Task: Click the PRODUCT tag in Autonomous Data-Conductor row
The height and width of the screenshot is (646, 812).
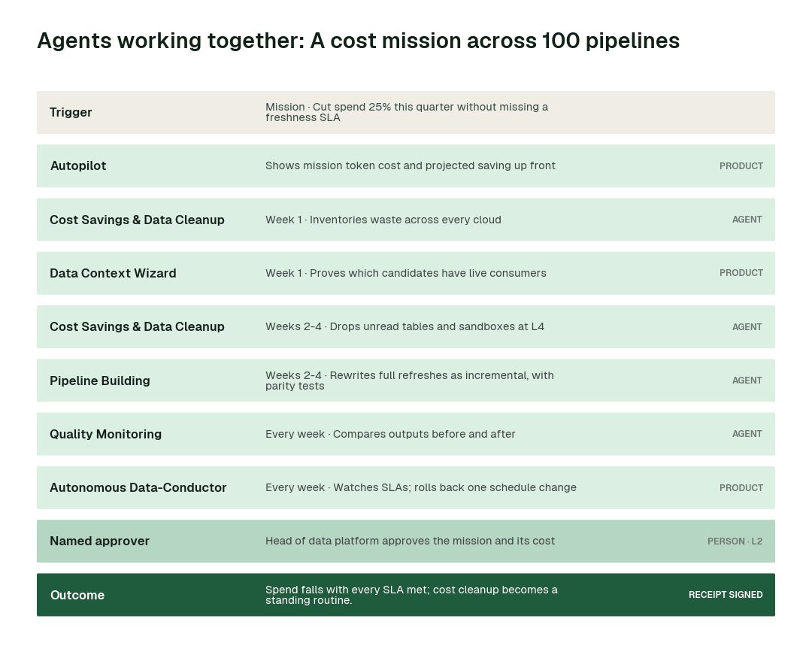Action: coord(741,488)
